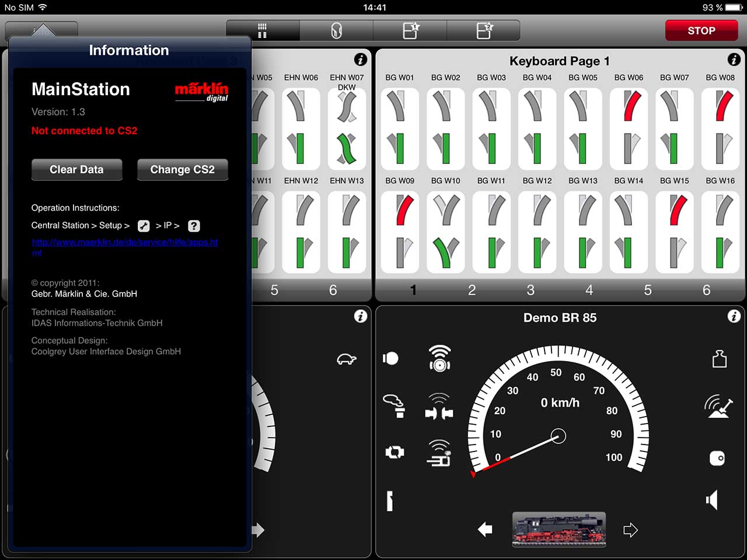Select the keyboard layout tab in top toolbar
This screenshot has height=560, width=747.
pos(263,30)
